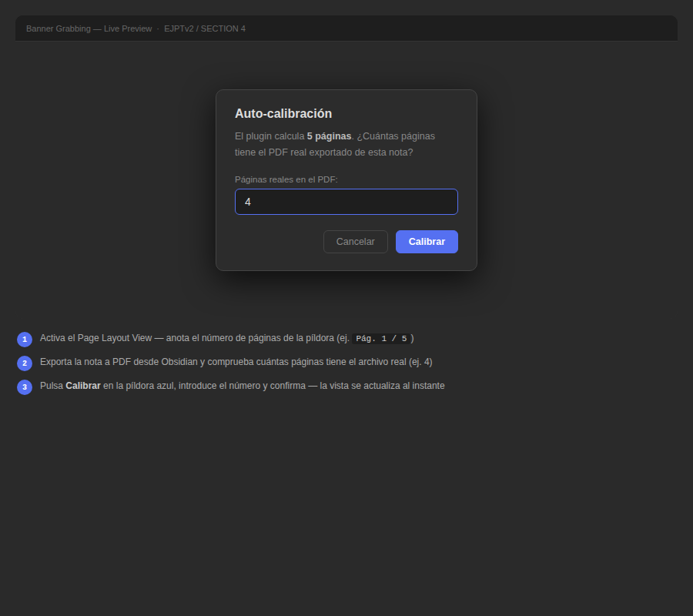The width and height of the screenshot is (693, 616).
Task: Select 'Banner Grabbing — Live Preview' in the header
Action: [x=89, y=28]
